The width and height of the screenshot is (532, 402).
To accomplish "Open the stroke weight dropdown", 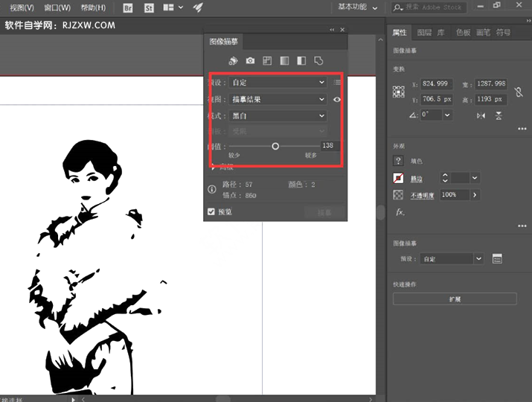I will pos(475,178).
